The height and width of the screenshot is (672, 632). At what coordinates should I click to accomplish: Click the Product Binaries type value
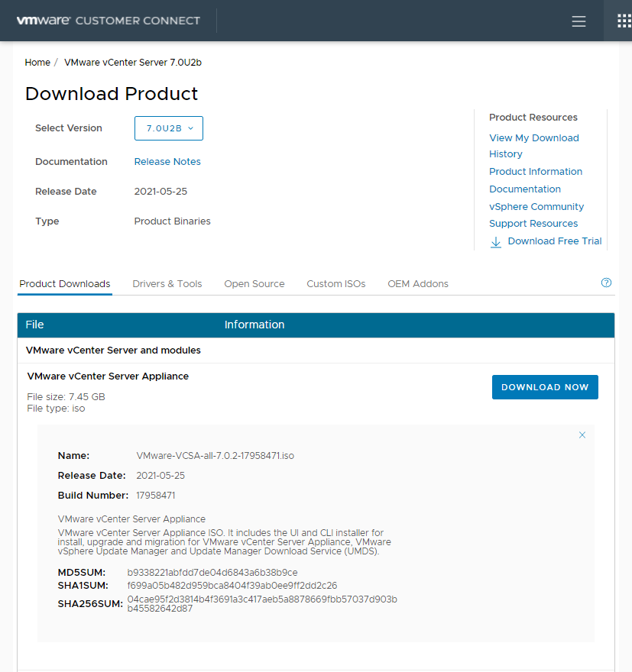[173, 221]
